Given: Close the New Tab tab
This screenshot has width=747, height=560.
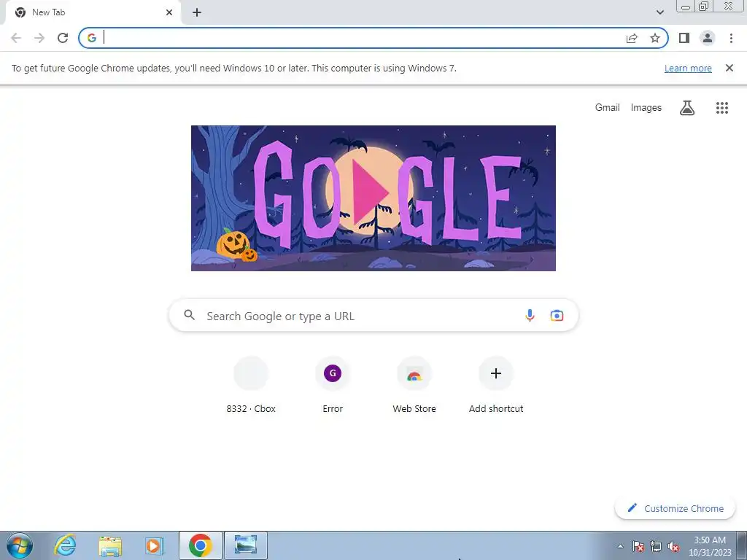Looking at the screenshot, I should tap(169, 12).
